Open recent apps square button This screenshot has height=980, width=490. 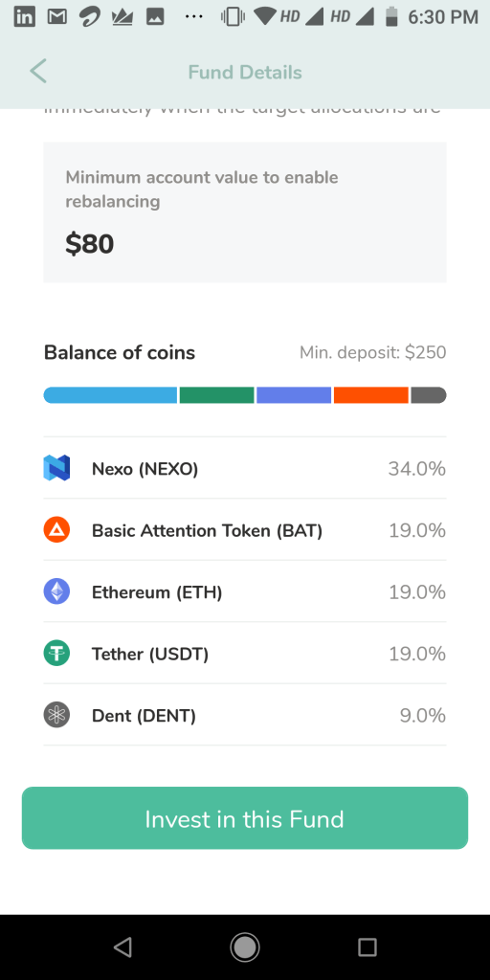click(367, 947)
